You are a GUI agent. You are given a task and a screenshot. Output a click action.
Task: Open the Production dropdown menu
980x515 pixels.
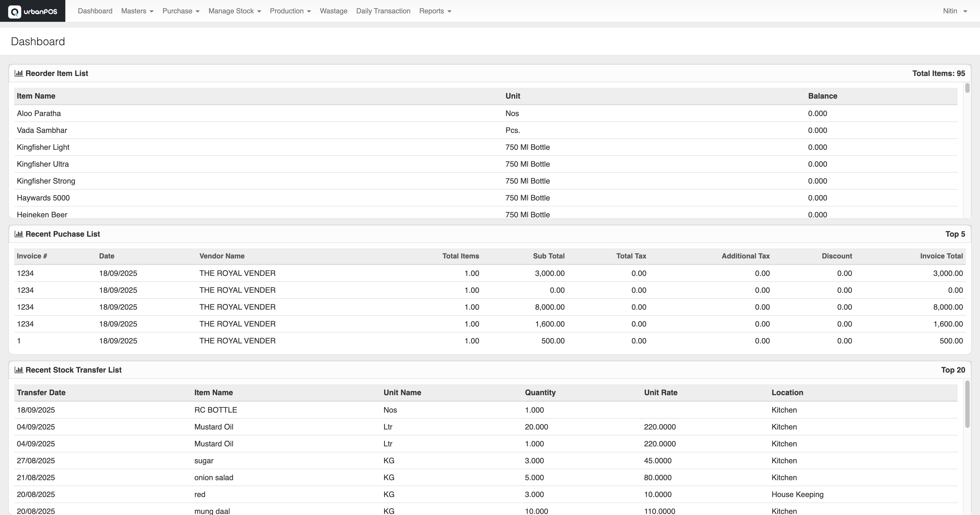pos(290,11)
